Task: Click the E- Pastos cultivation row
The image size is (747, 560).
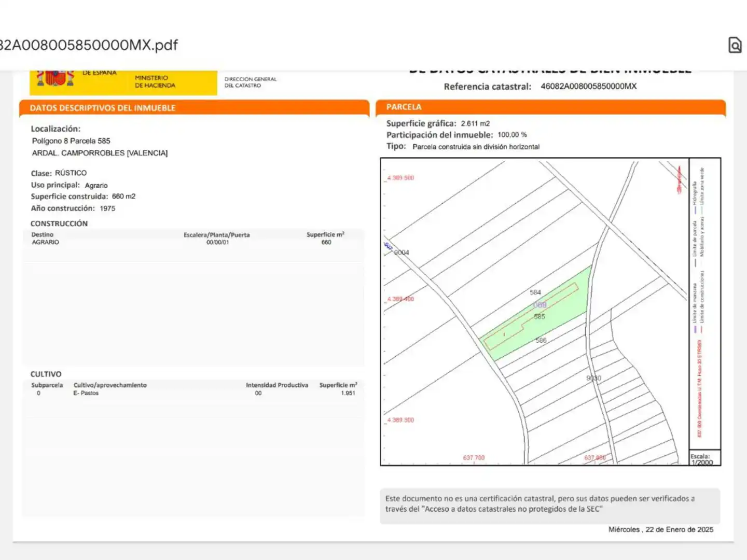Action: pyautogui.click(x=193, y=393)
